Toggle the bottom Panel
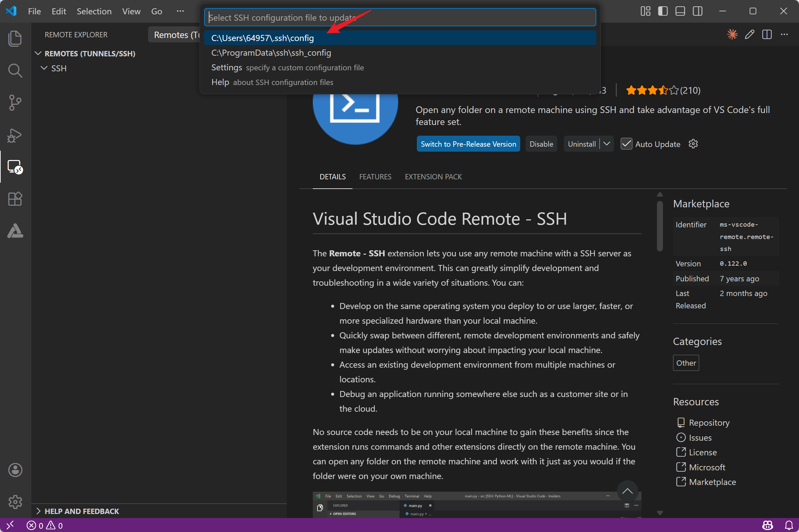 click(680, 11)
